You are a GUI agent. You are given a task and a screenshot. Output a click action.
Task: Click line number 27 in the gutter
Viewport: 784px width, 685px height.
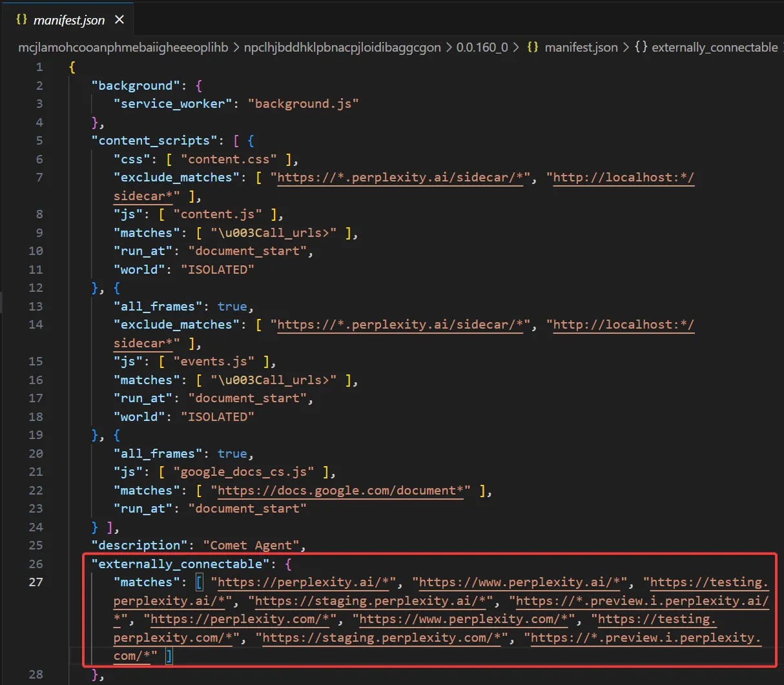(36, 582)
